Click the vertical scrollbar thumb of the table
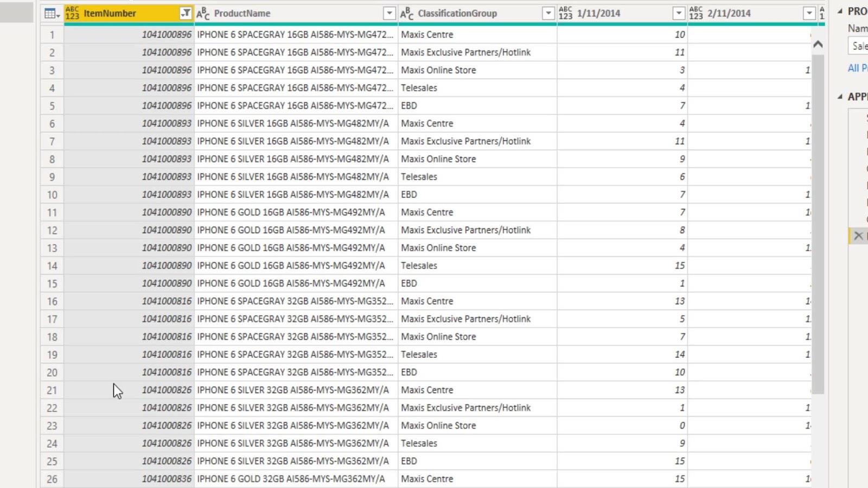Viewport: 868px width, 488px height. click(x=818, y=223)
